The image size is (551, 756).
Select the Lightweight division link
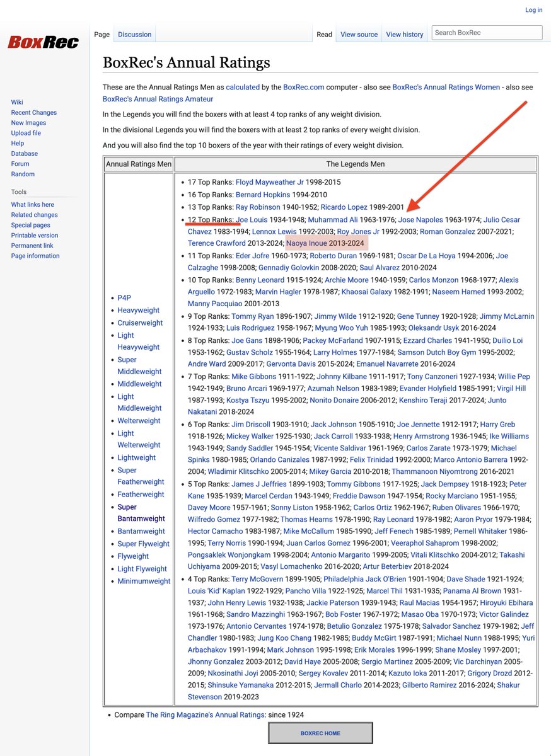pos(136,457)
